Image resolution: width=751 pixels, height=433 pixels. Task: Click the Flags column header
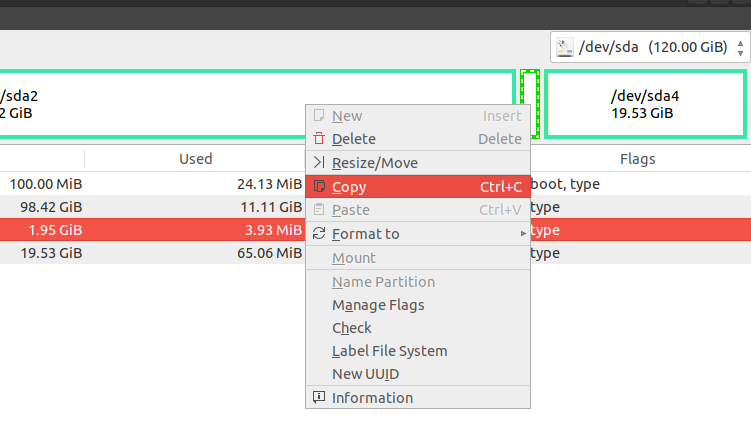coord(637,159)
